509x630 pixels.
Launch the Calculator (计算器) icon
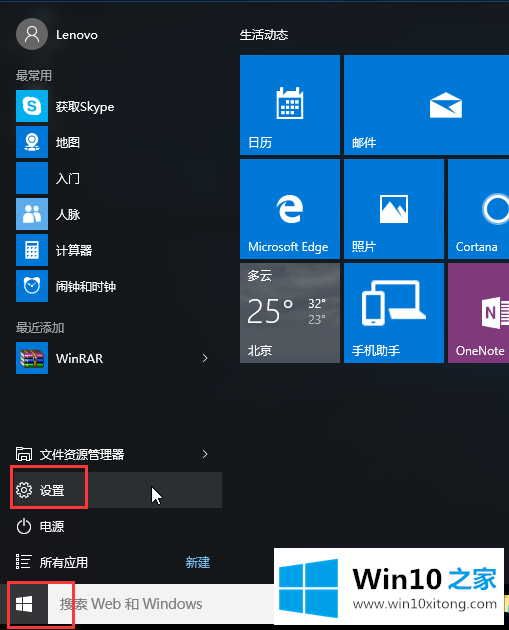tap(32, 250)
